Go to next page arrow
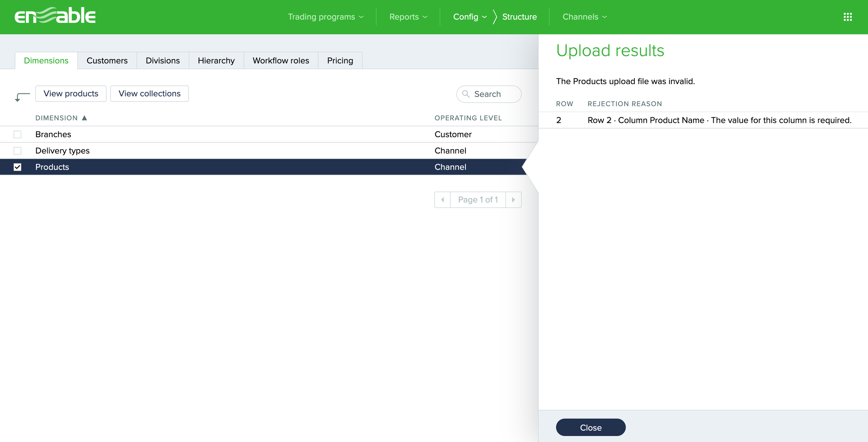The height and width of the screenshot is (442, 868). click(513, 200)
